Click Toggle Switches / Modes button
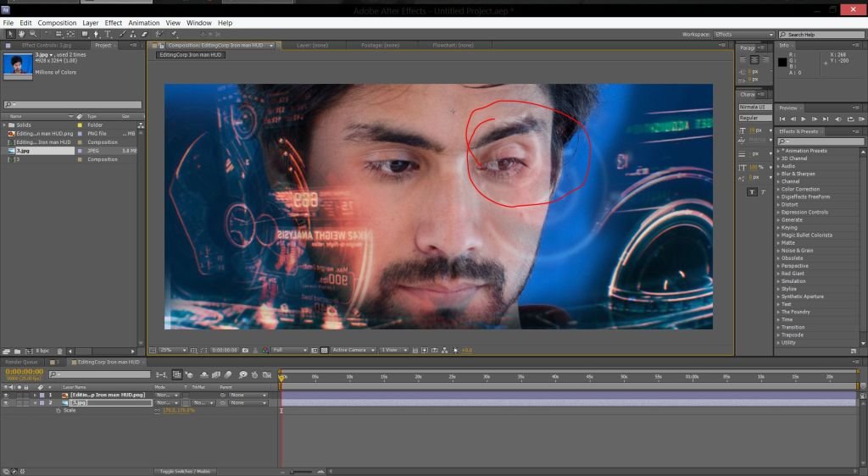The height and width of the screenshot is (476, 868). click(x=184, y=472)
